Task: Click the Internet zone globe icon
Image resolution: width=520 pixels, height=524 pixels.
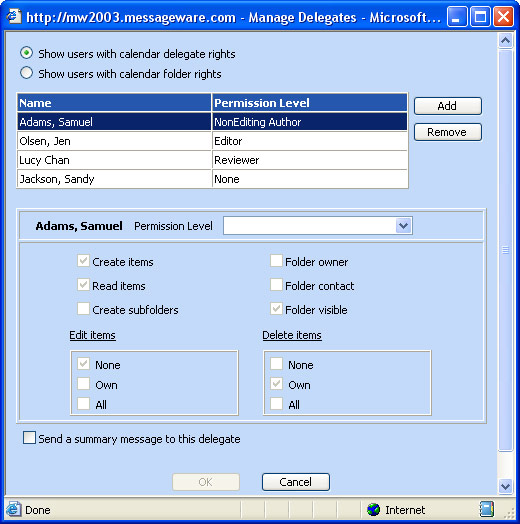Action: click(x=373, y=510)
